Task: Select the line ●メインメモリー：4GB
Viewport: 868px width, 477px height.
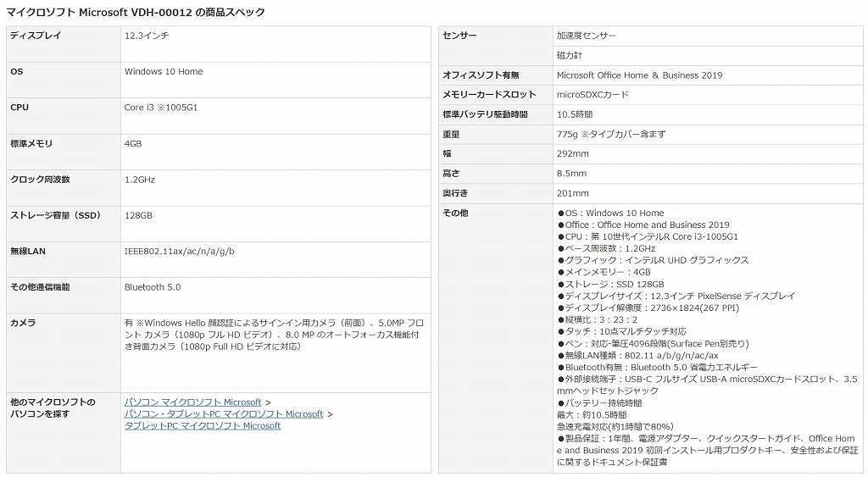Action: 604,272
